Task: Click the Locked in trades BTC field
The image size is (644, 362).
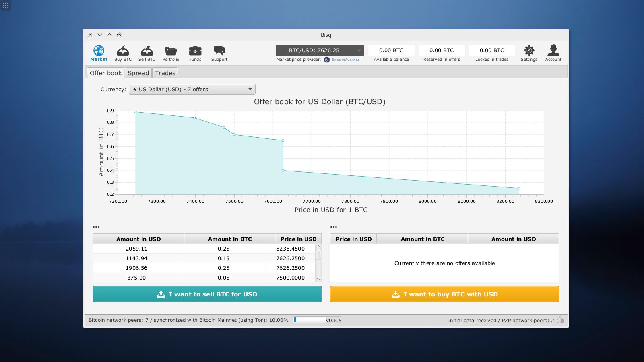Action: pos(492,50)
